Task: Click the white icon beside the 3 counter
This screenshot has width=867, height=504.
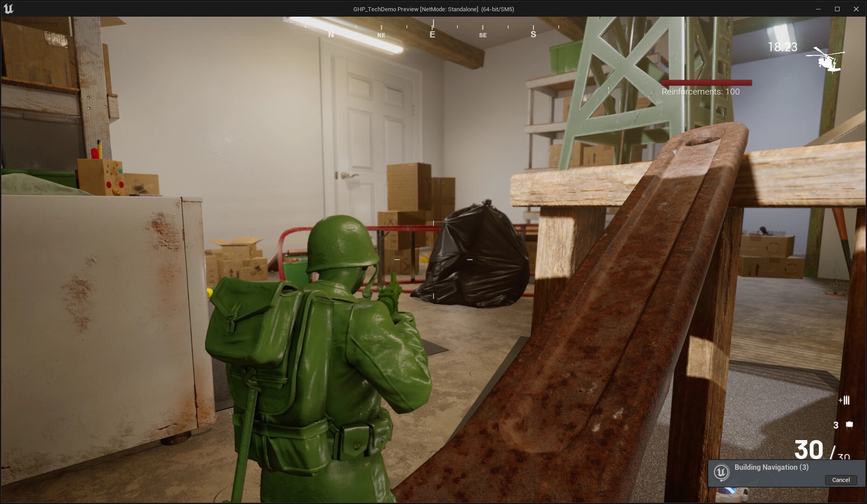Action: point(849,425)
